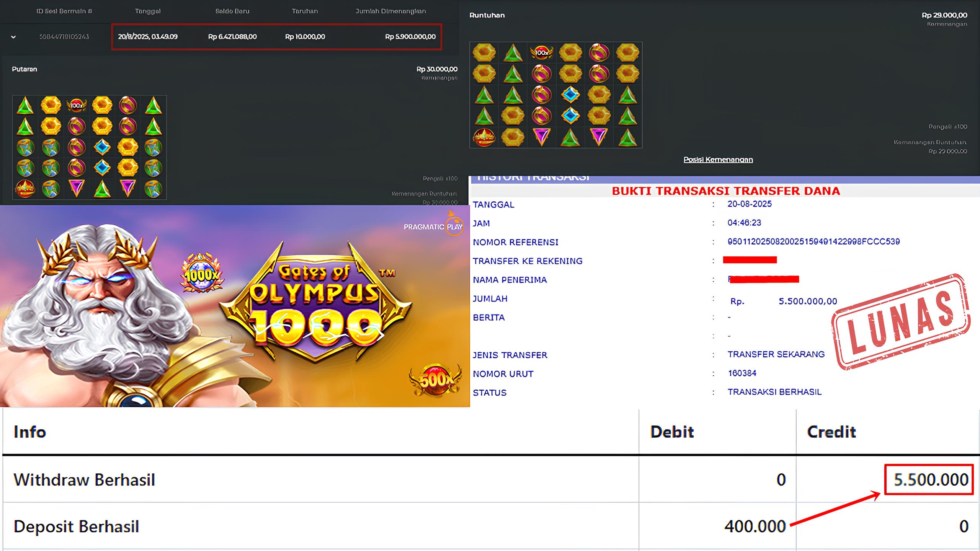Click the crown symbol in Putaran grid
This screenshot has width=980, height=551.
(25, 189)
